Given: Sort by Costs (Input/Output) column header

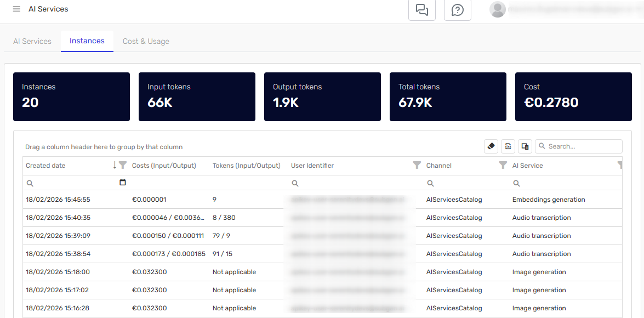Looking at the screenshot, I should point(164,166).
